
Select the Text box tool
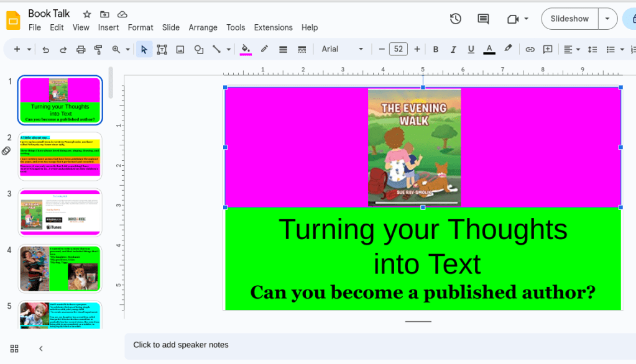tap(162, 50)
